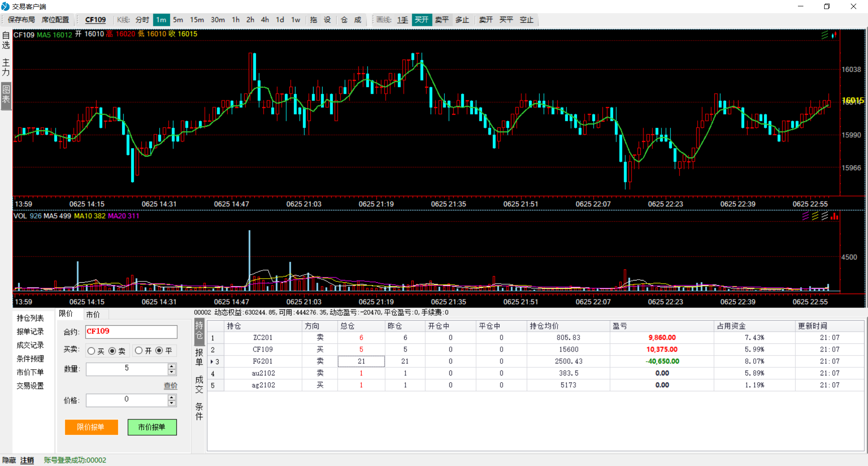Select 卖 sell radio button

pos(112,351)
